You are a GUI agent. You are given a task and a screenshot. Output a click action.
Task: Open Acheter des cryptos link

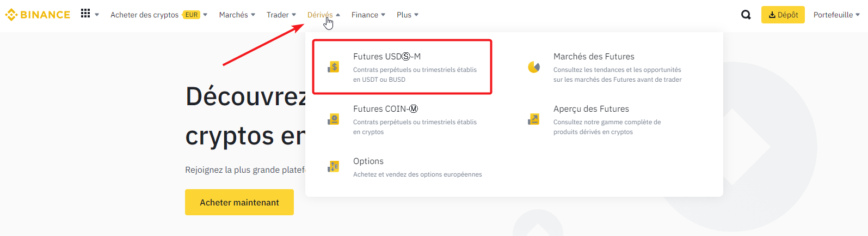click(x=144, y=15)
